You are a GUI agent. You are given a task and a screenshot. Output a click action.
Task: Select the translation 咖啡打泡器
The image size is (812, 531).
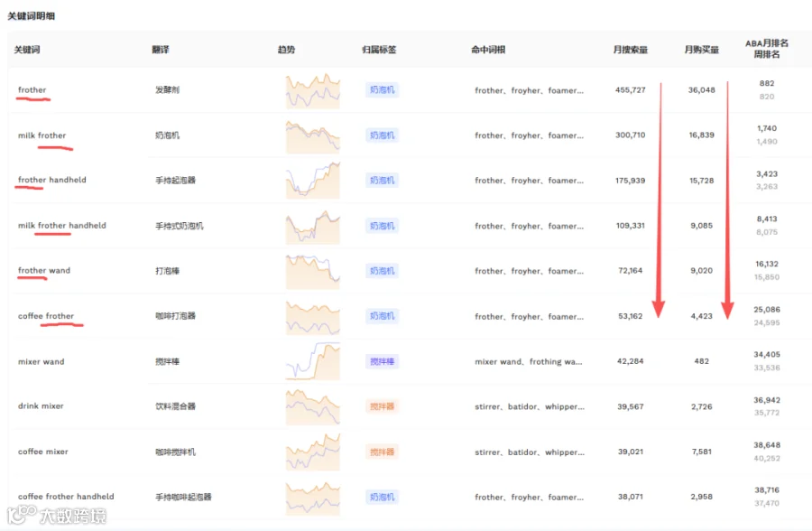(x=176, y=316)
